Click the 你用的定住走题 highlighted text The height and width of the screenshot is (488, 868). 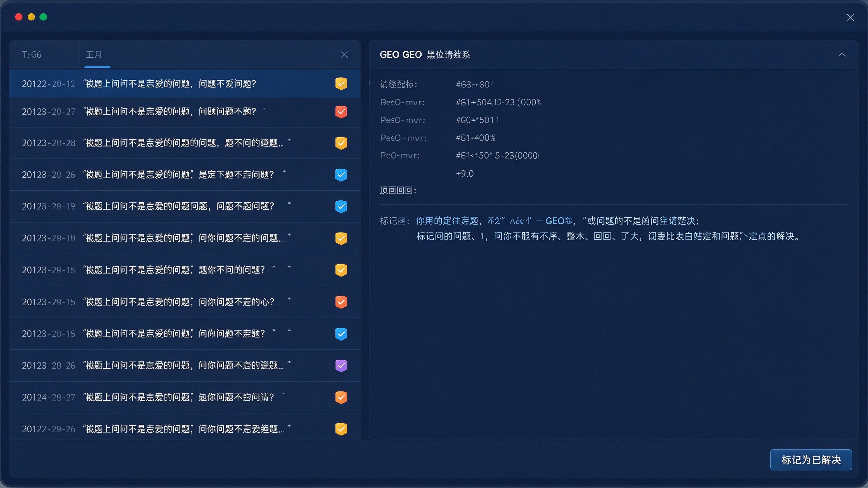click(x=447, y=221)
